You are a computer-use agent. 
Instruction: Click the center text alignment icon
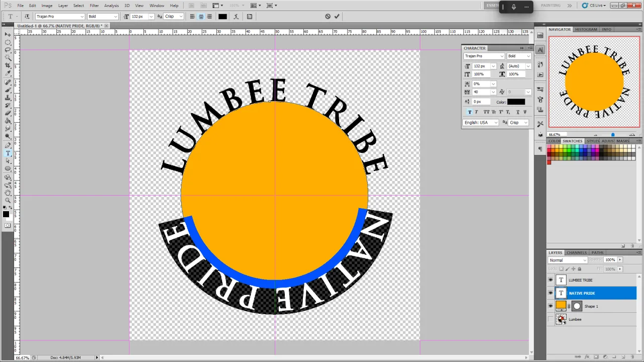coord(201,16)
